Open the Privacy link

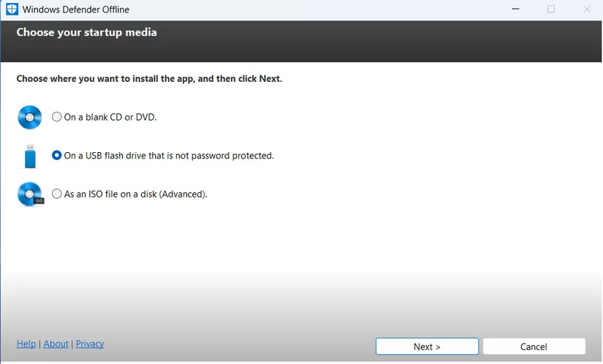pyautogui.click(x=90, y=344)
